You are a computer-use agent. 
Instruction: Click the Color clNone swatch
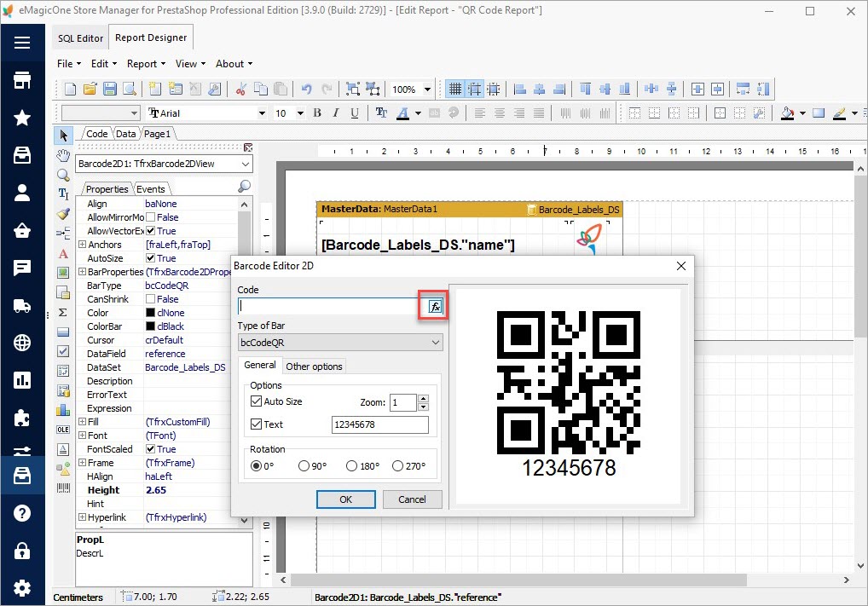click(x=150, y=313)
